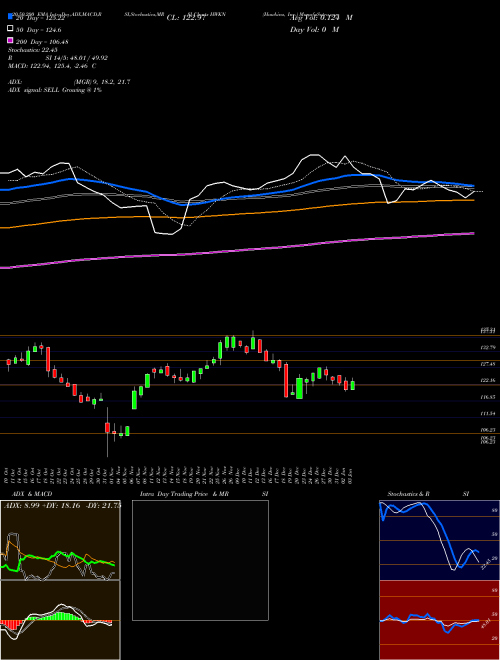Click the magenta 200 Day legend swatch
This screenshot has height=660, width=500.
point(11,40)
